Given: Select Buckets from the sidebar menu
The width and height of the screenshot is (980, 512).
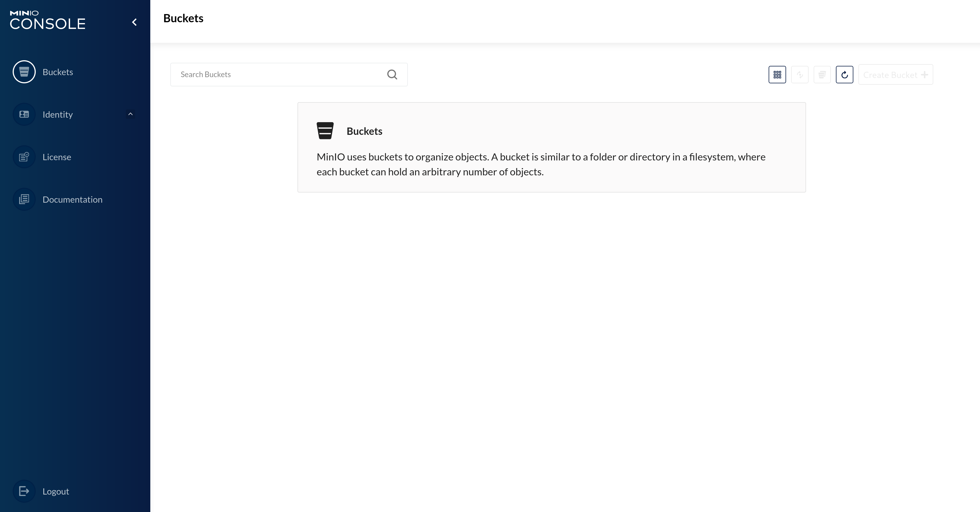Looking at the screenshot, I should click(58, 71).
